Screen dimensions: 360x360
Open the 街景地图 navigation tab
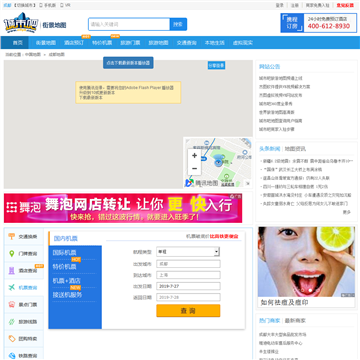46,43
